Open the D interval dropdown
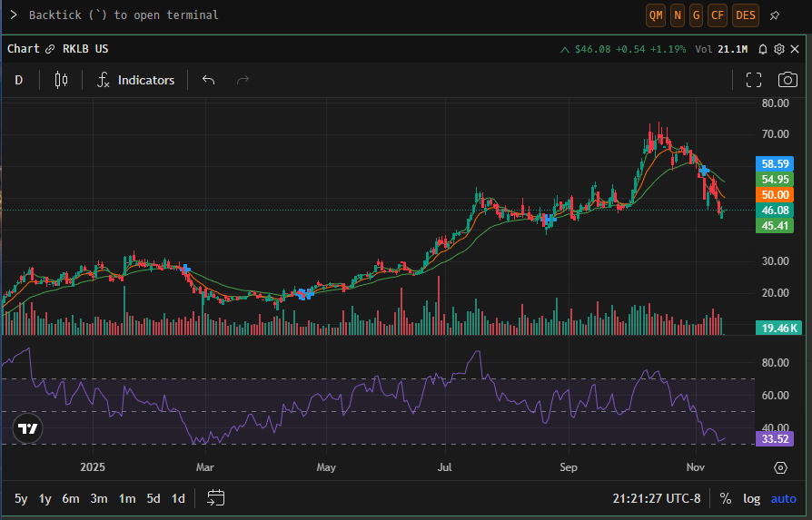Image resolution: width=812 pixels, height=520 pixels. pos(19,80)
